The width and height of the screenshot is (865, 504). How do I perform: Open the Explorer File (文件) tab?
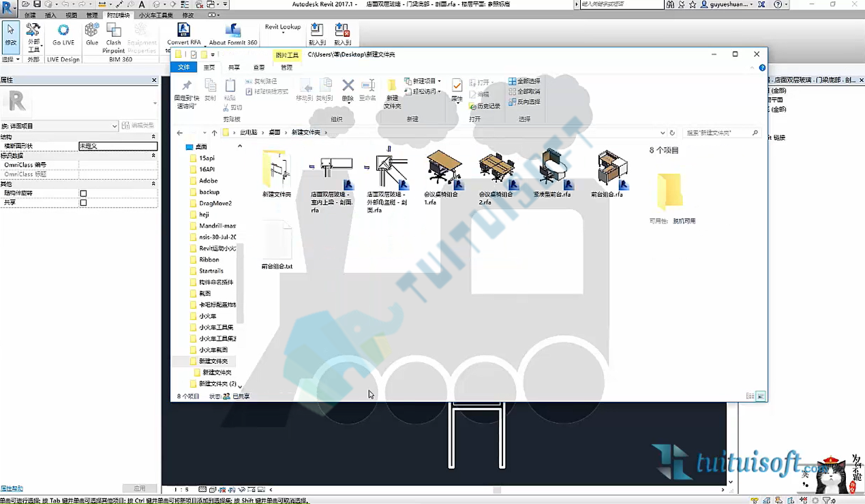click(x=184, y=67)
